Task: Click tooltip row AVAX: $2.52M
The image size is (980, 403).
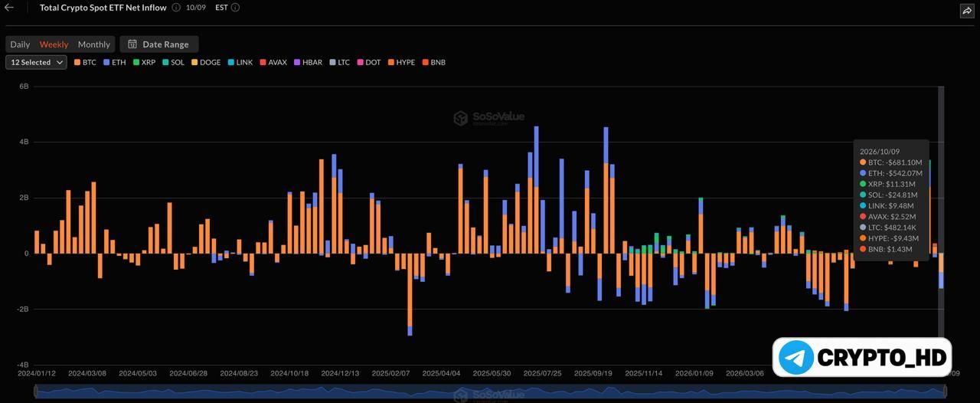Action: [888, 217]
